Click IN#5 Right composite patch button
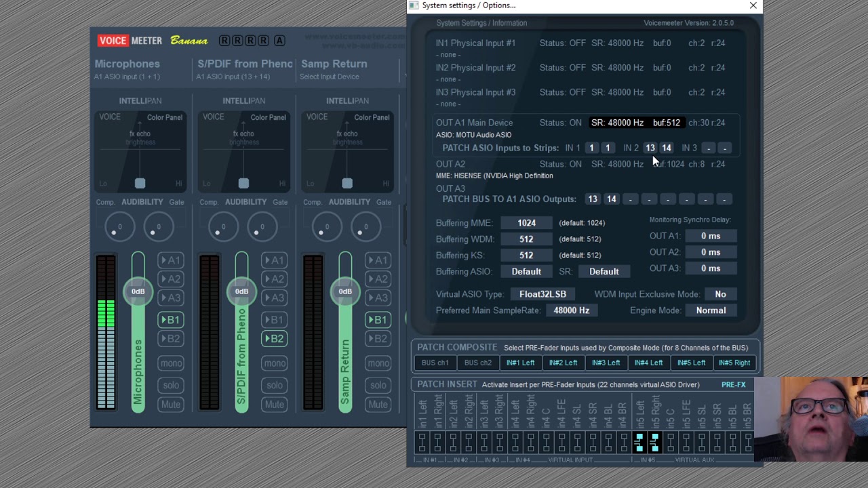This screenshot has width=868, height=488. click(x=734, y=363)
